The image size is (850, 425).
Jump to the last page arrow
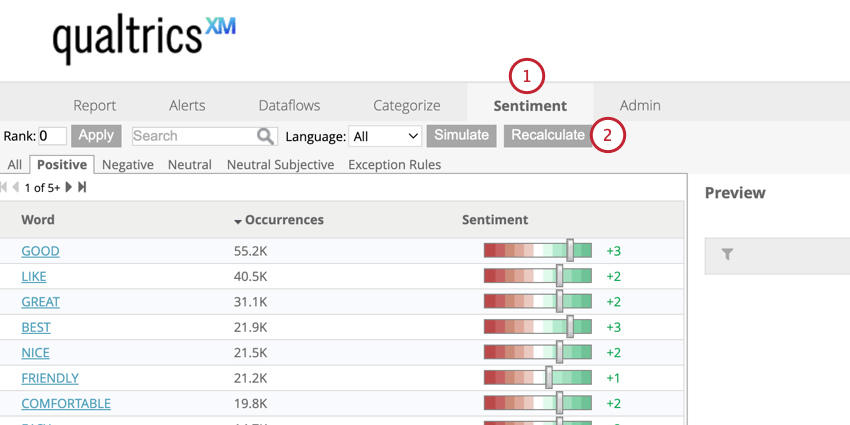[x=82, y=187]
